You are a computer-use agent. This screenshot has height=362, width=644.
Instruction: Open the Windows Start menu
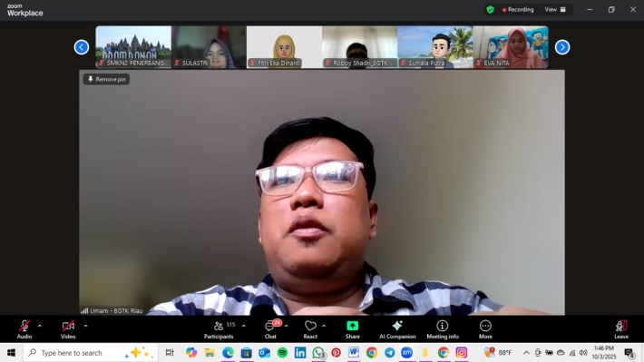click(x=11, y=353)
